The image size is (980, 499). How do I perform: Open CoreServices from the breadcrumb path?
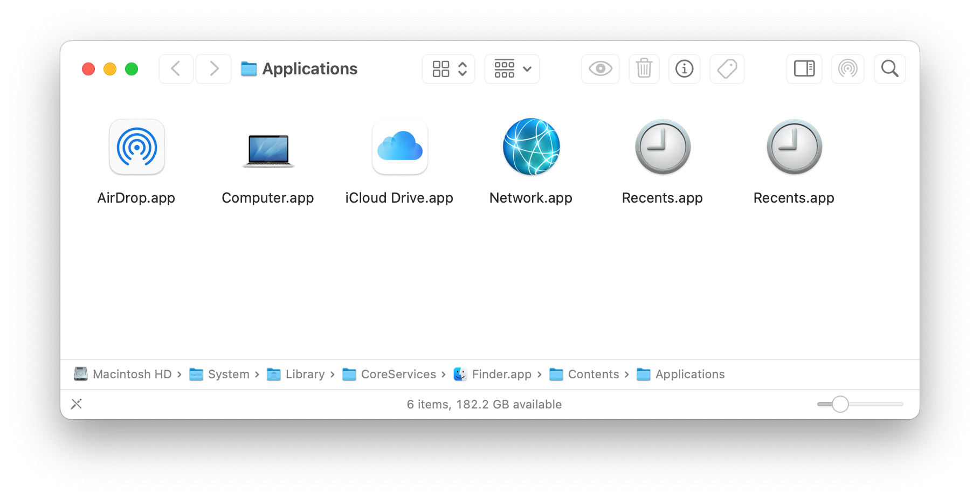[398, 374]
